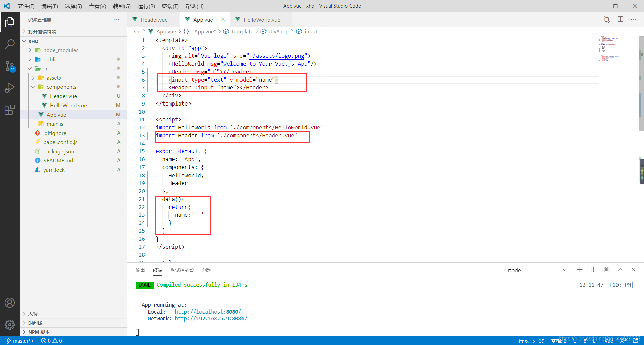
Task: Split the terminal panel
Action: click(x=593, y=270)
